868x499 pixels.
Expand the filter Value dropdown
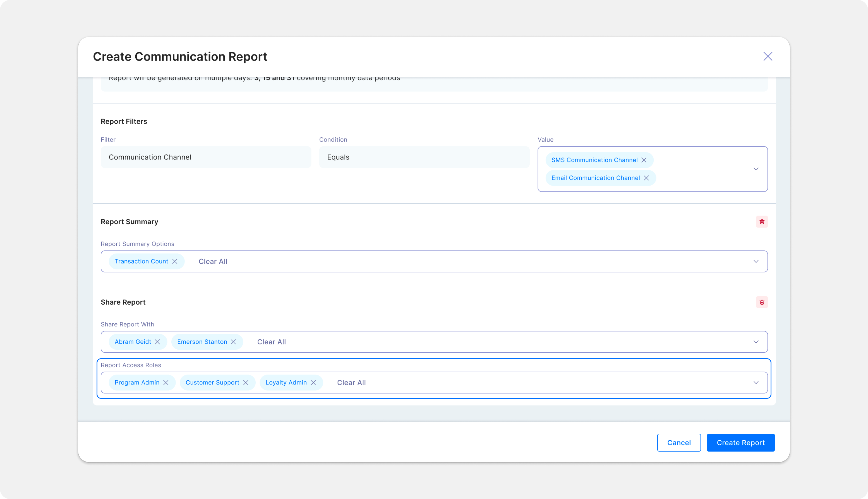(756, 169)
